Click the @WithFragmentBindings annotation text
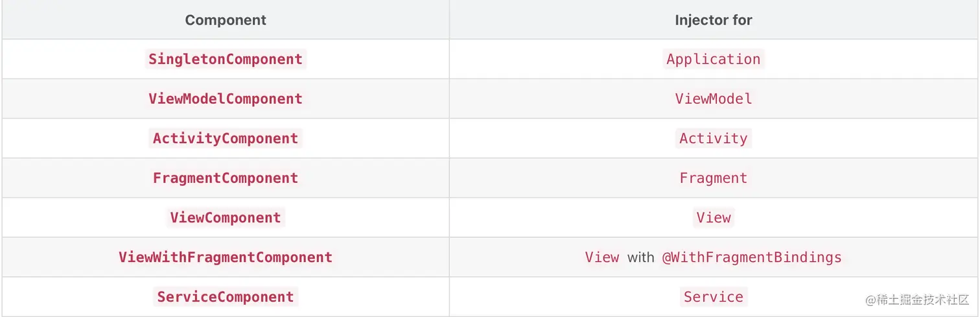Viewport: 980px width, 317px height. click(x=751, y=257)
